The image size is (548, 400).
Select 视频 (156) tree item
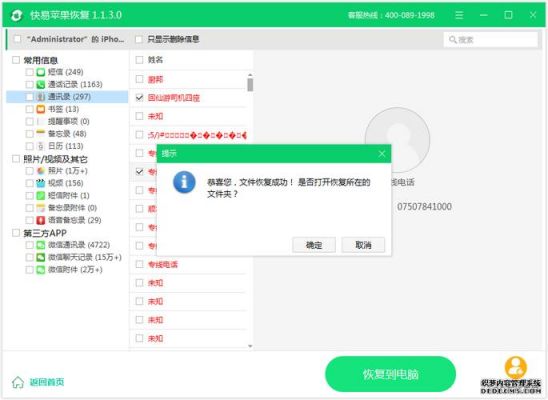pos(65,183)
